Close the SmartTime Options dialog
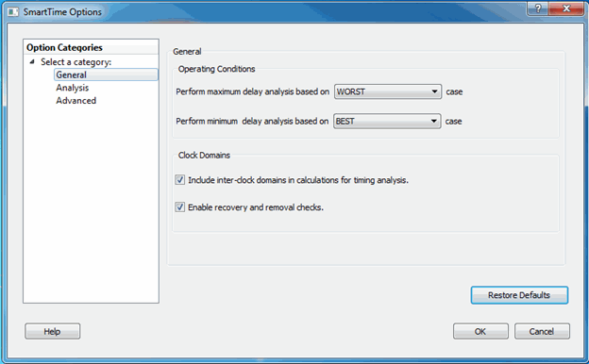The height and width of the screenshot is (364, 589). click(566, 8)
